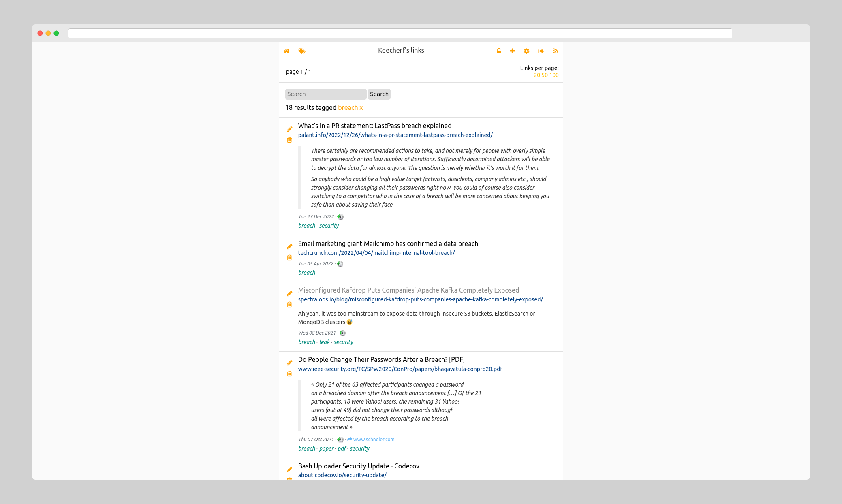This screenshot has width=842, height=504.
Task: Toggle the private links lock icon
Action: click(499, 51)
